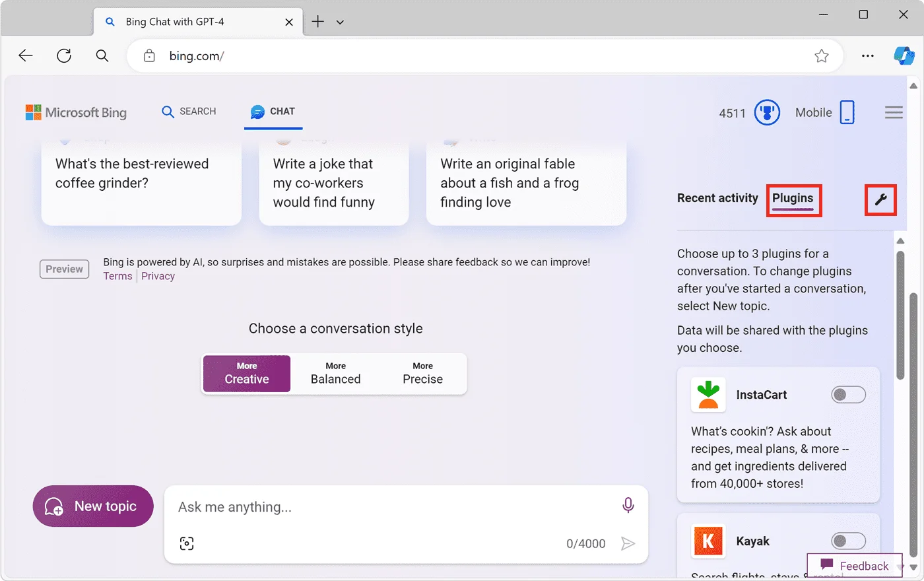
Task: Enable the Kayak plugin toggle
Action: (x=849, y=541)
